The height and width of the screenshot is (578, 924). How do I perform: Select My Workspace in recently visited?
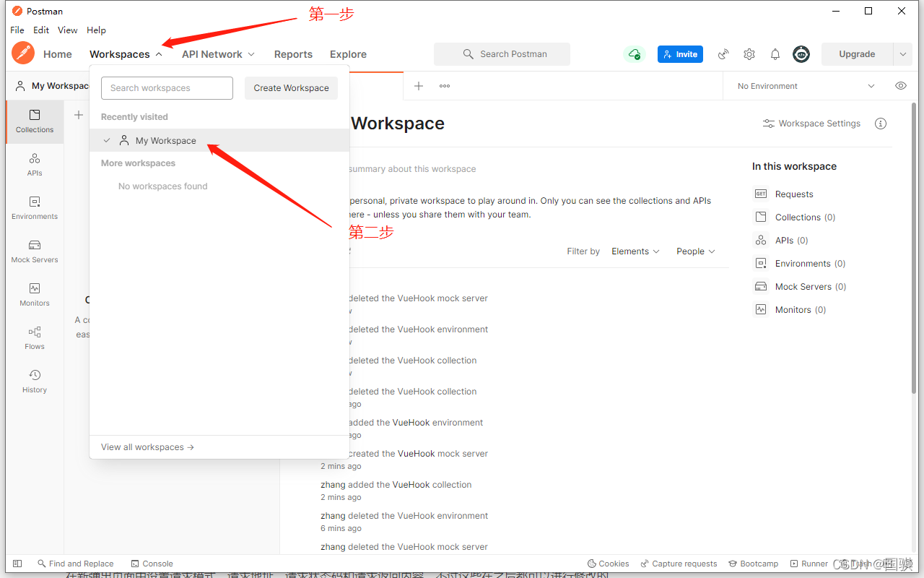click(219, 140)
